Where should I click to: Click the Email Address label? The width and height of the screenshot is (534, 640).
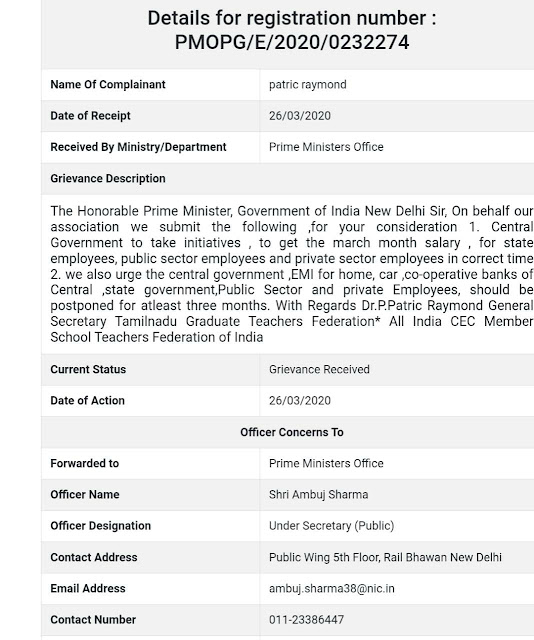tap(88, 589)
